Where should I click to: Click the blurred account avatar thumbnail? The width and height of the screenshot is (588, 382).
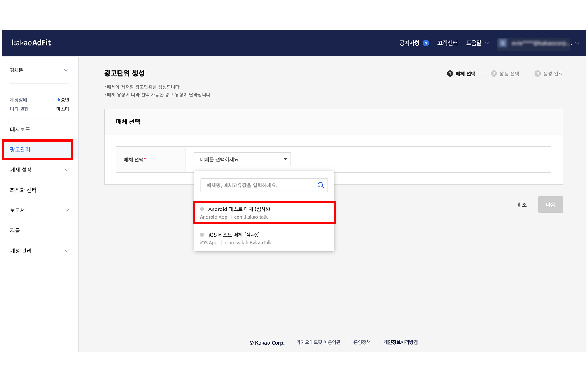(503, 43)
